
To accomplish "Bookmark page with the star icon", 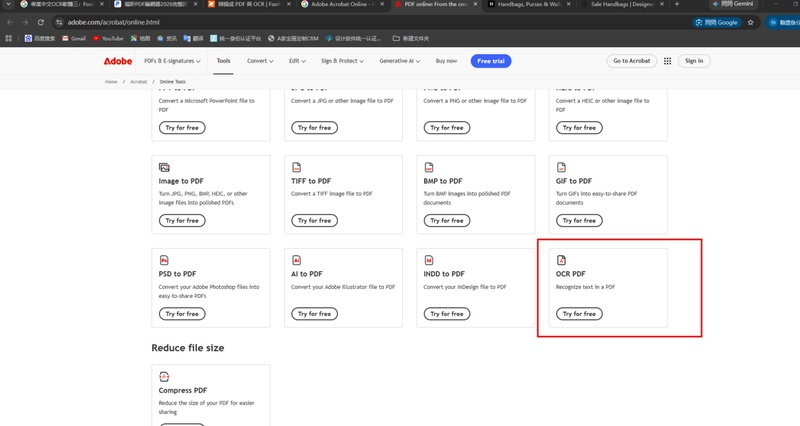I will click(751, 22).
